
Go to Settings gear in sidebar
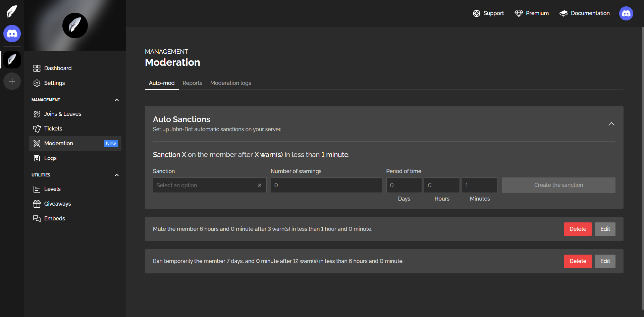coord(54,83)
